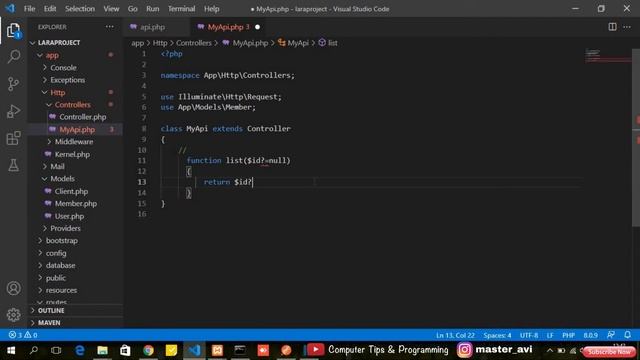Viewport: 640px width, 360px height.
Task: Open Task View on taskbar
Action: [x=56, y=350]
